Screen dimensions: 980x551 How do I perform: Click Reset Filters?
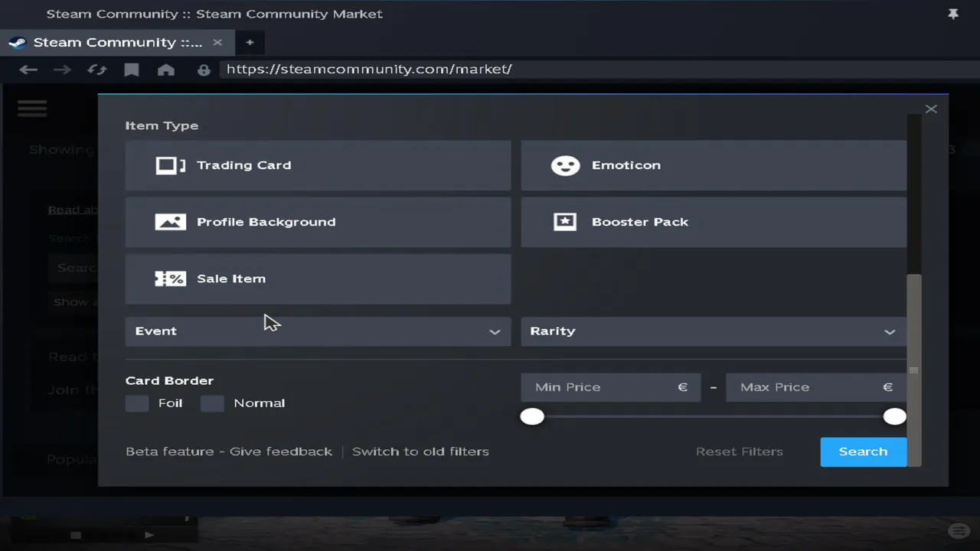[740, 452]
